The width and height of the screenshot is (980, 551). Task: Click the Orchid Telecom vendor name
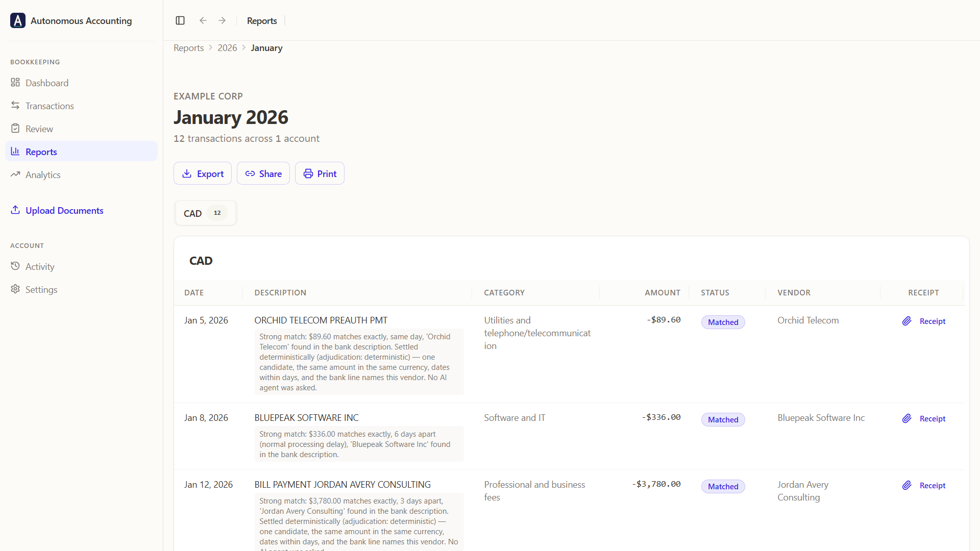pyautogui.click(x=808, y=320)
